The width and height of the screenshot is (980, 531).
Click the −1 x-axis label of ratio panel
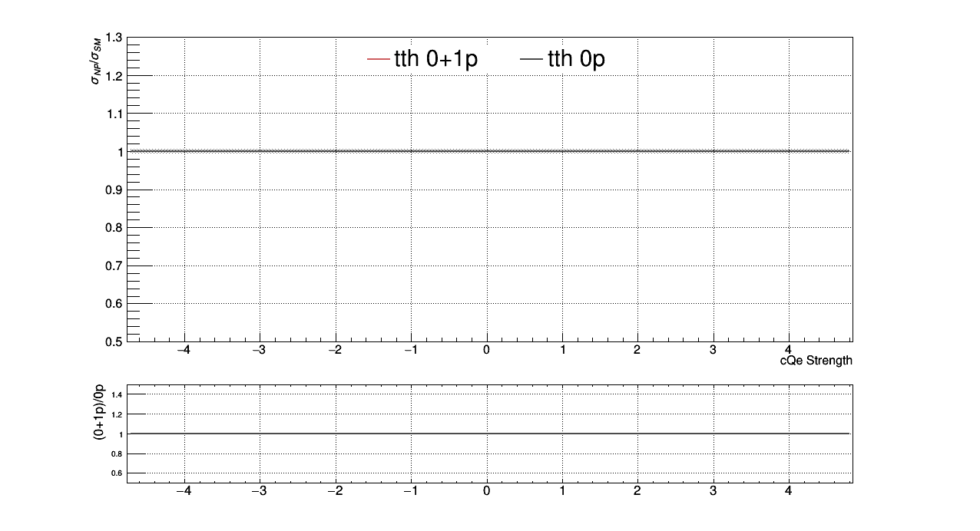[411, 492]
